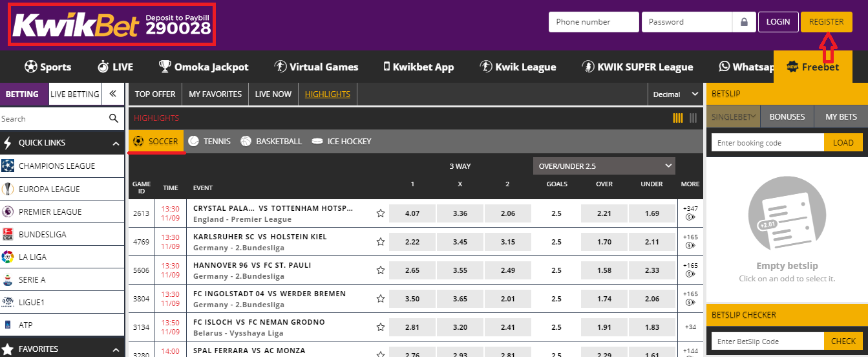Image resolution: width=868 pixels, height=357 pixels.
Task: Click the ATP logo icon
Action: click(x=8, y=325)
